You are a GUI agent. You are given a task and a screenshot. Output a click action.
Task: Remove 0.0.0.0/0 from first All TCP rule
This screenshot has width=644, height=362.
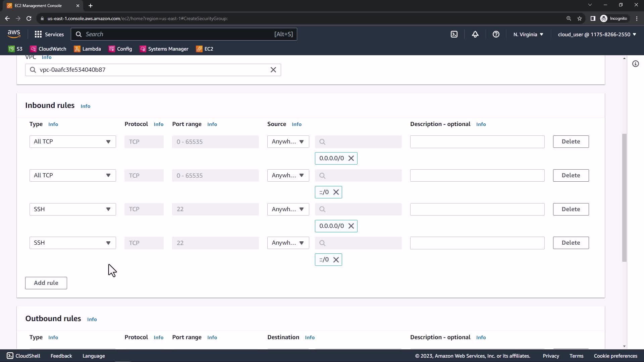[x=351, y=158]
